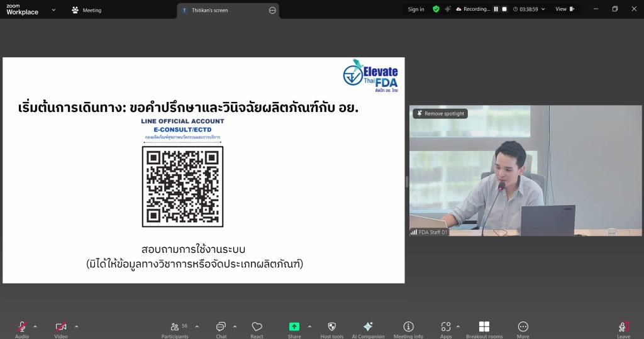Expand the Video options arrow
This screenshot has height=339, width=644.
(76, 326)
